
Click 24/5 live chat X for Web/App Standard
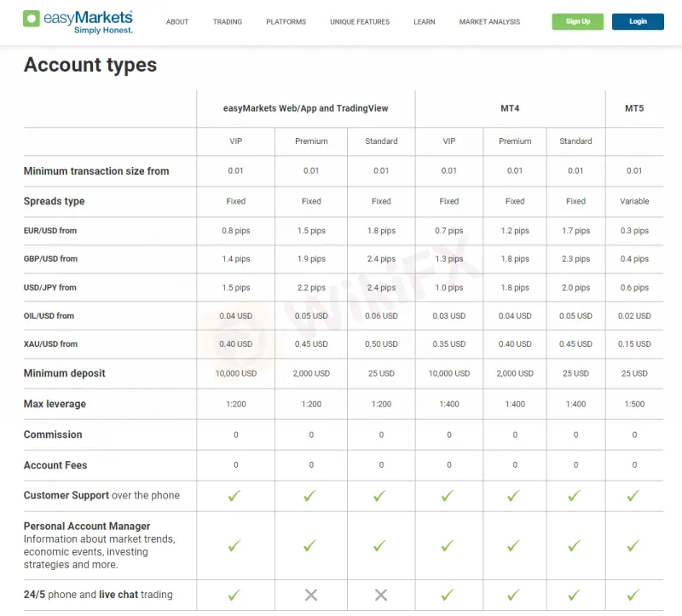click(381, 595)
